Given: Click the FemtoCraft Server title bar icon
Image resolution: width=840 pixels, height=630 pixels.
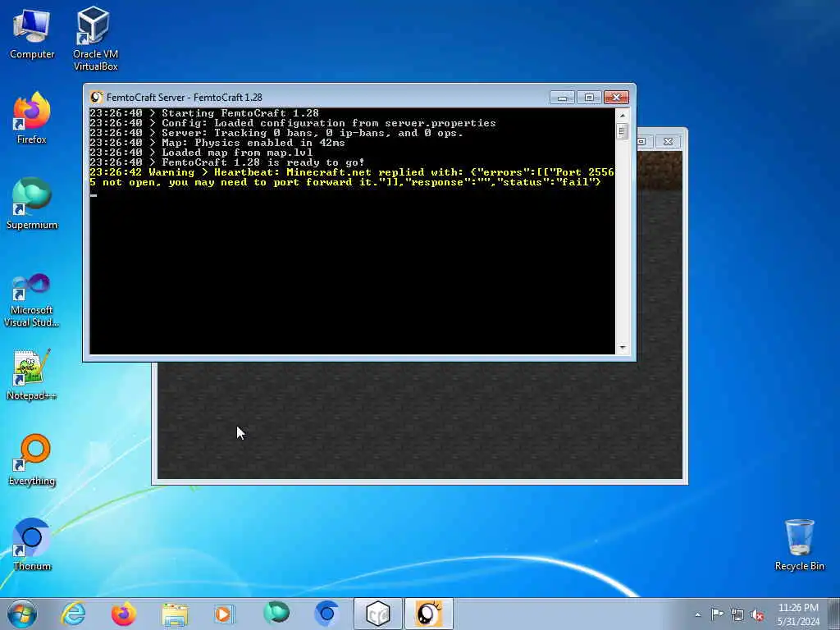Looking at the screenshot, I should [x=97, y=97].
